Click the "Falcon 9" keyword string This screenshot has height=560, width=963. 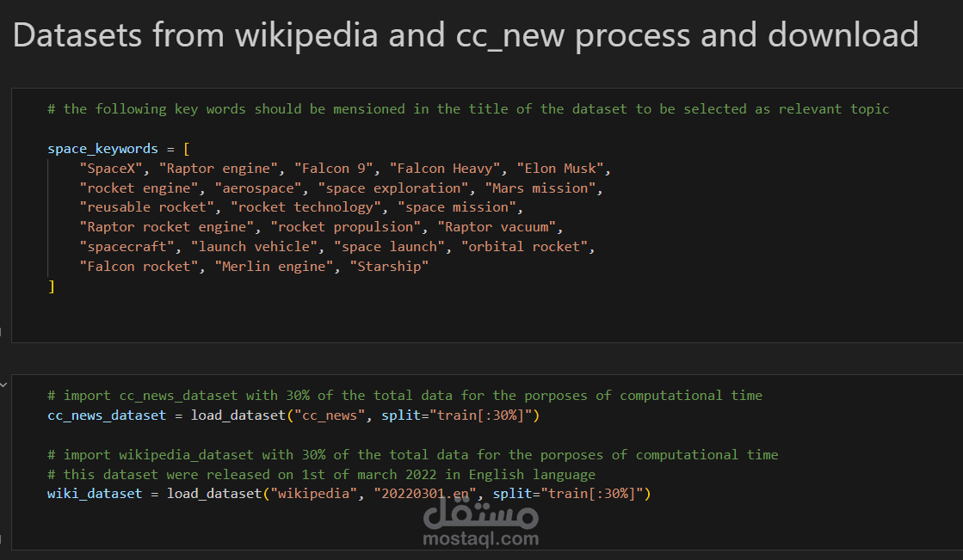tap(334, 169)
